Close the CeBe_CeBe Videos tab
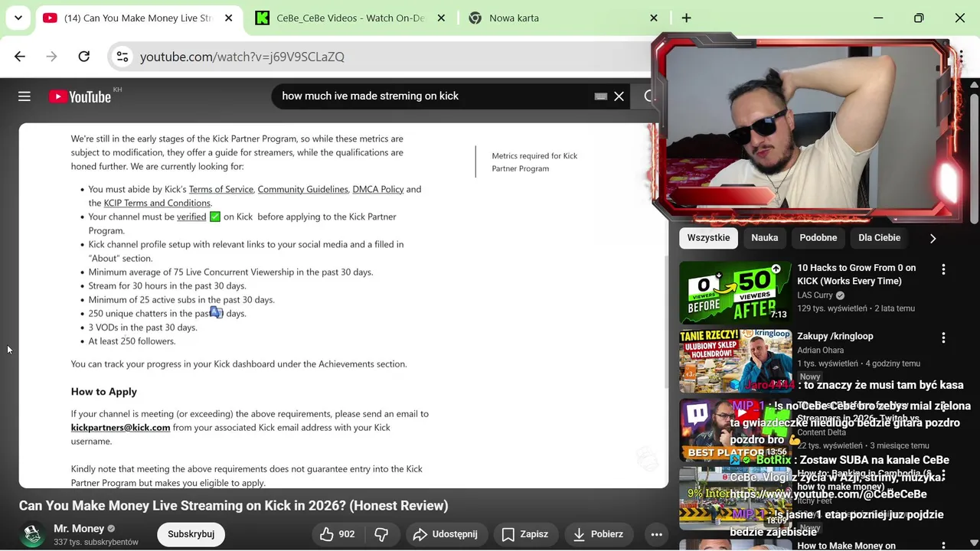This screenshot has width=980, height=551. click(x=441, y=18)
